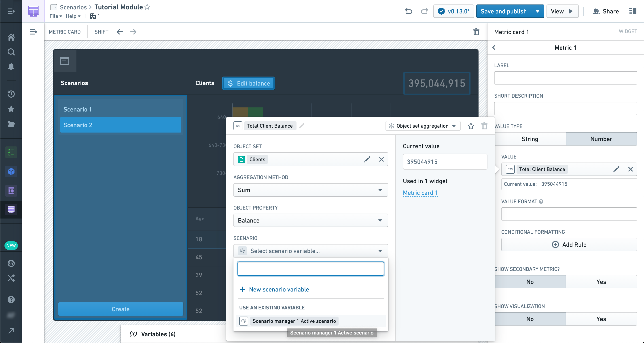Screen dimensions: 644x343
Task: Click the Save and publish button
Action: click(504, 11)
